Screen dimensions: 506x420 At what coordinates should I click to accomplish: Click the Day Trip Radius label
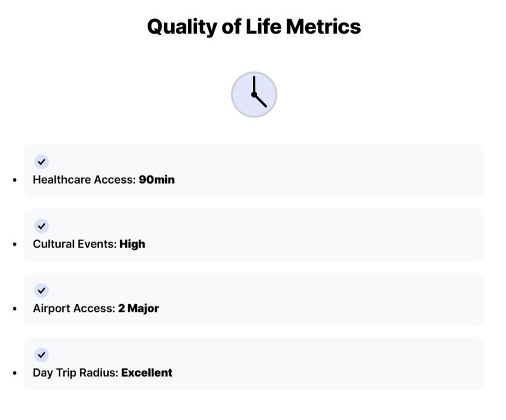coord(76,373)
